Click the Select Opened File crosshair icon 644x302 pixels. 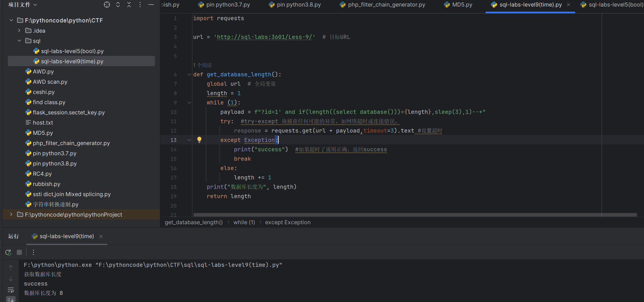[107, 5]
